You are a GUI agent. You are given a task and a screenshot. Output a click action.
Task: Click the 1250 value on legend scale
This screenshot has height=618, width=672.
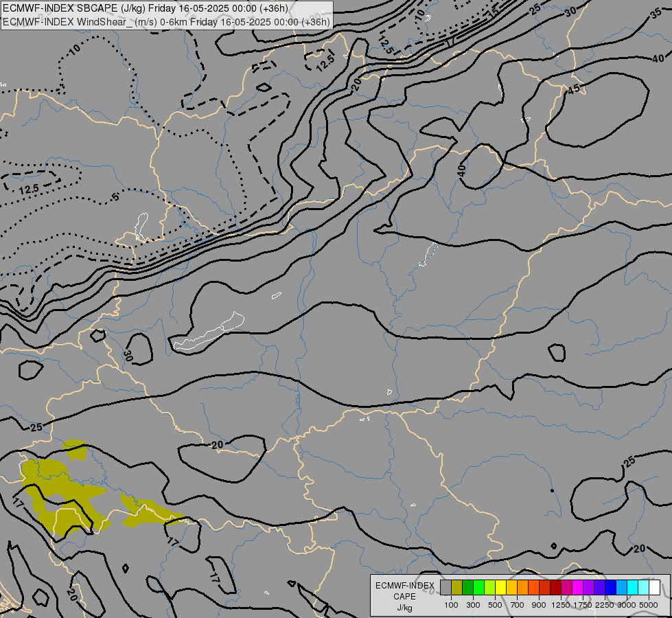561,605
